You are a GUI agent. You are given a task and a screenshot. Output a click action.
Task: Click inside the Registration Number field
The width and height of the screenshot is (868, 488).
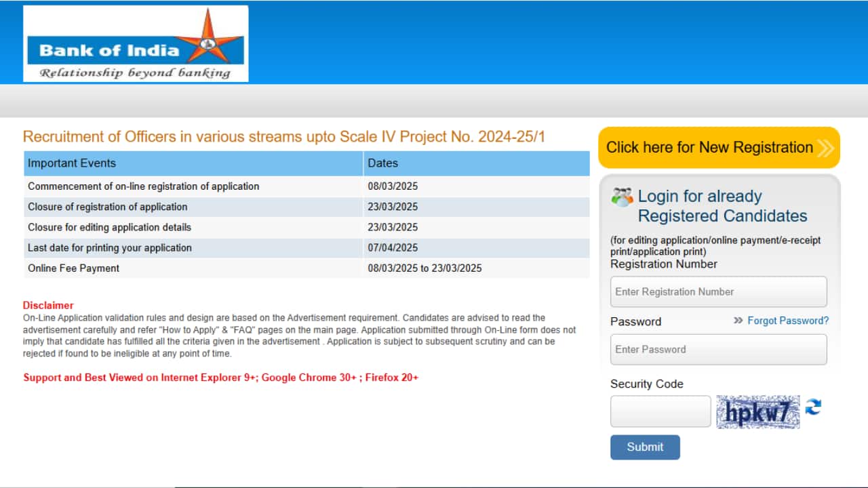pyautogui.click(x=718, y=291)
